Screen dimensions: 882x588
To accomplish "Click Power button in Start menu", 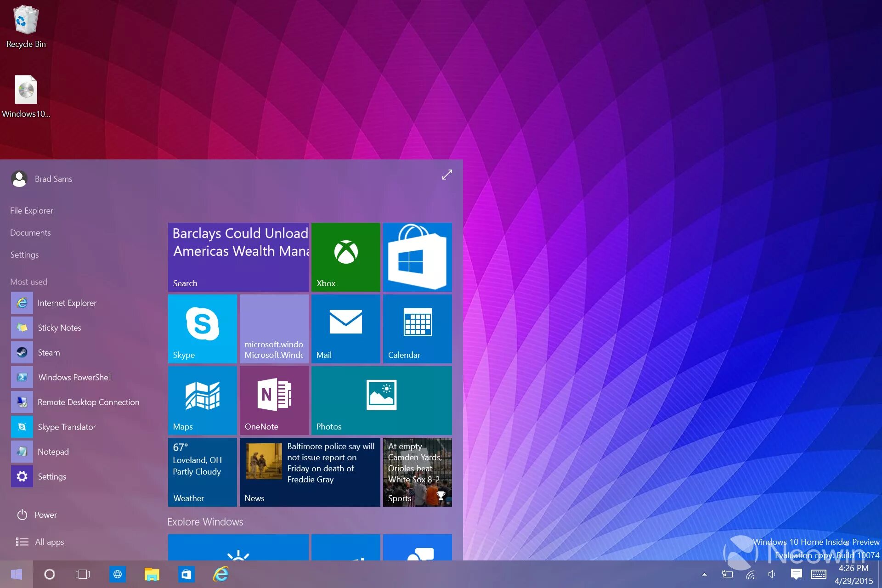I will tap(36, 514).
